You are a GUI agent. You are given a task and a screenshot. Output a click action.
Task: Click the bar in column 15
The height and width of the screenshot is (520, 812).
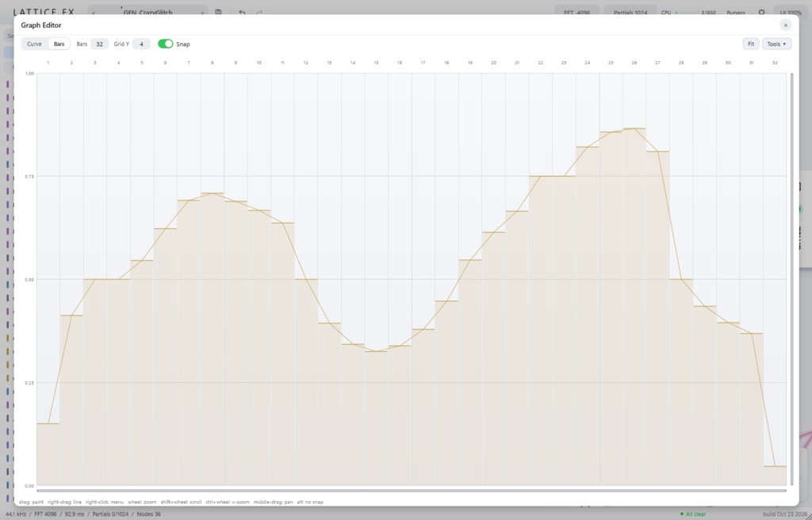pyautogui.click(x=377, y=419)
